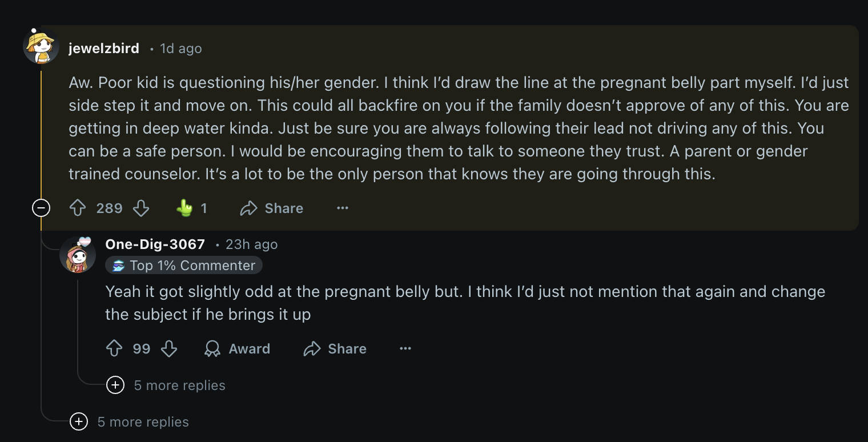The image size is (868, 442).
Task: Downvote One-Dig-3067's reply
Action: 169,349
